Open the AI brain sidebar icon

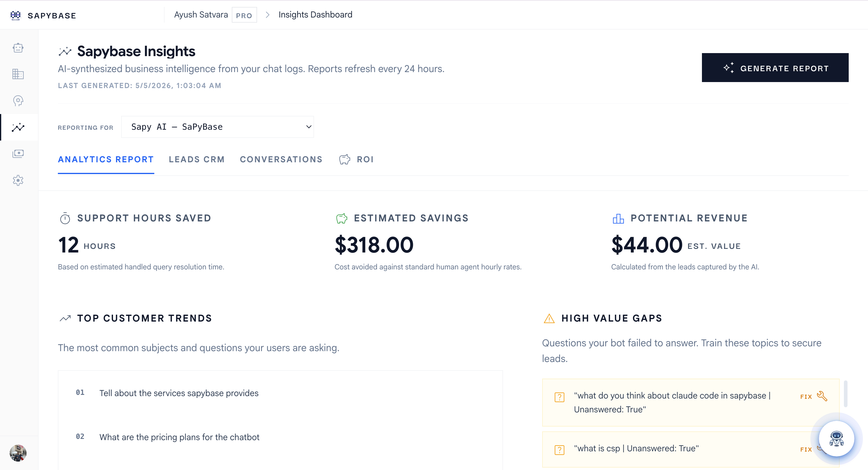click(x=18, y=101)
